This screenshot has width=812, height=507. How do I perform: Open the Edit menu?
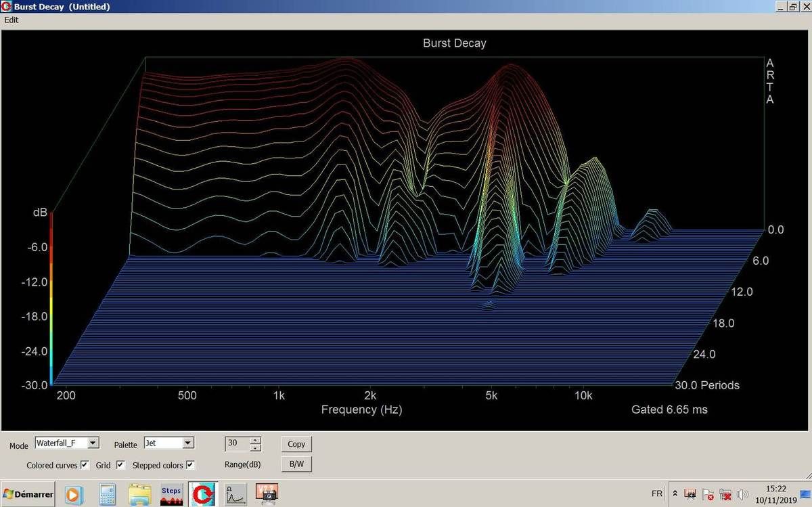12,20
